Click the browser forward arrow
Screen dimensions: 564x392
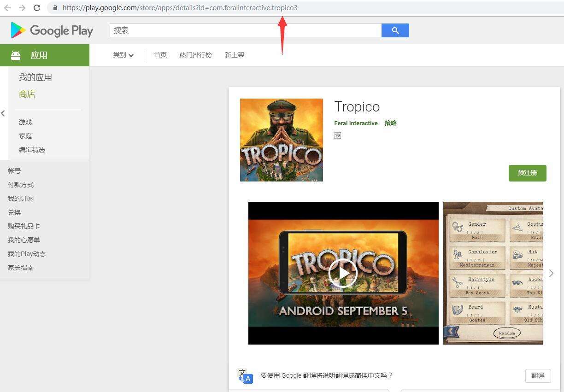click(x=22, y=8)
